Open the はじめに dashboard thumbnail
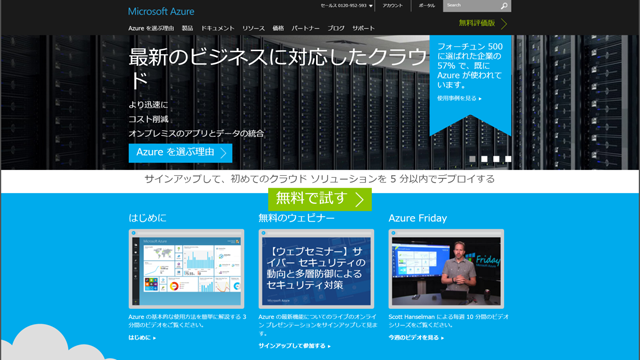Screen dimensions: 640x360 tap(187, 269)
